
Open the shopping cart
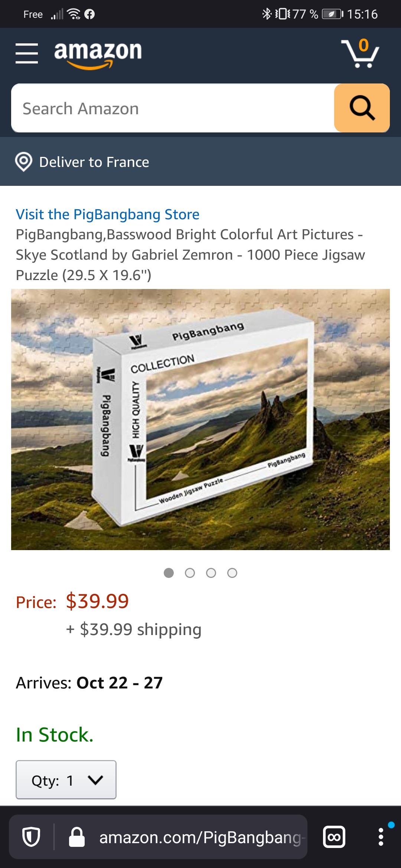360,53
